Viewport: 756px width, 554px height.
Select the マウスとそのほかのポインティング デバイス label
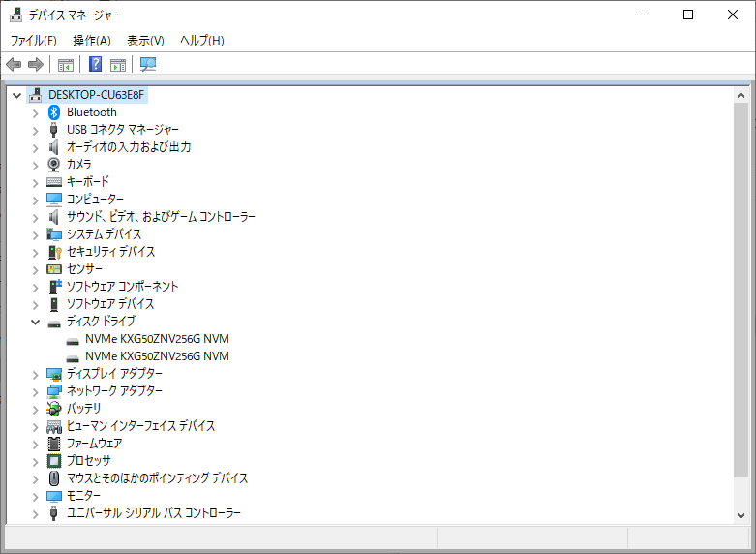pyautogui.click(x=157, y=477)
